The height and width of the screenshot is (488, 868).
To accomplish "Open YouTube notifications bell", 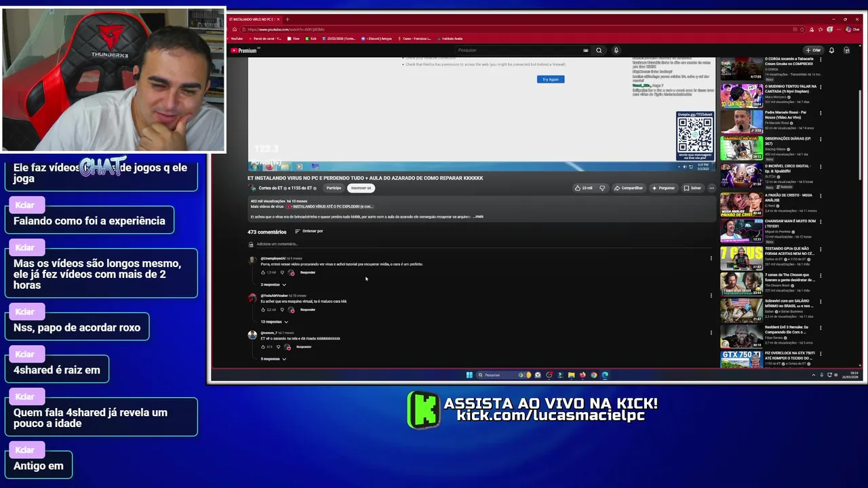I will tap(831, 50).
